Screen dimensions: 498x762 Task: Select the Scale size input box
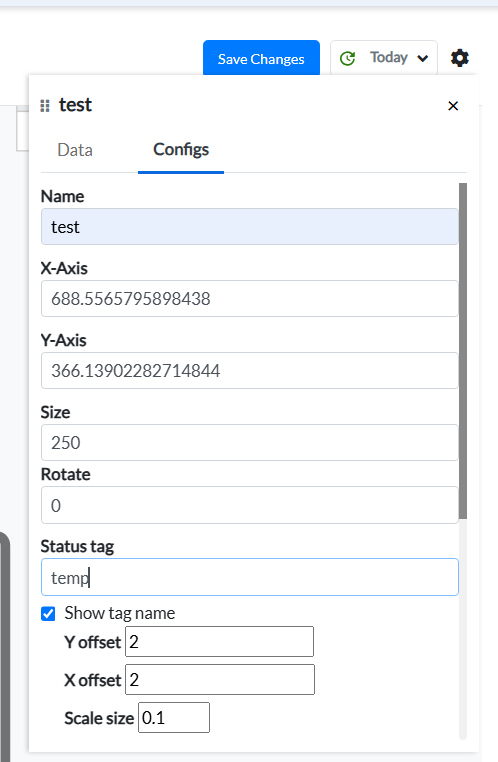tap(174, 717)
